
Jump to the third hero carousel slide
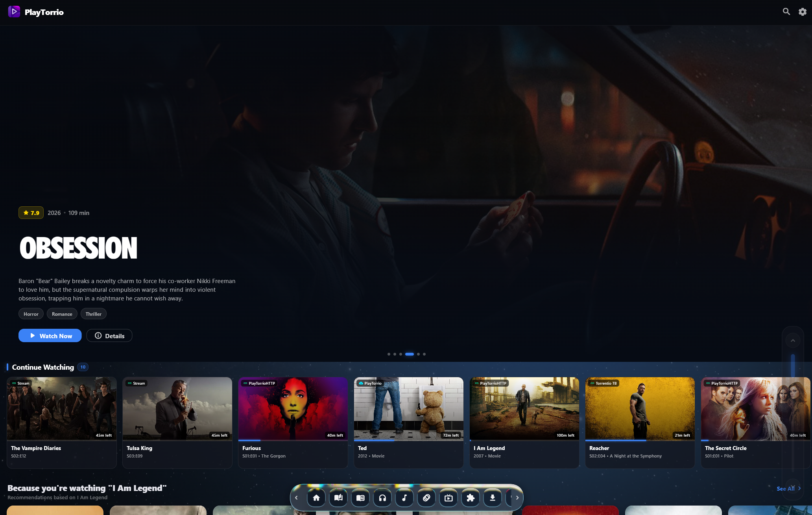400,354
